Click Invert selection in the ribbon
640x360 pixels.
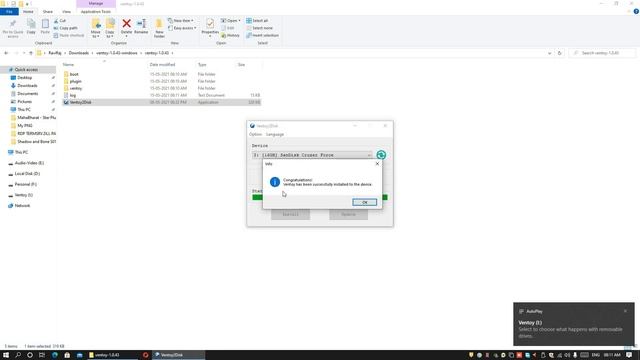pyautogui.click(x=262, y=36)
